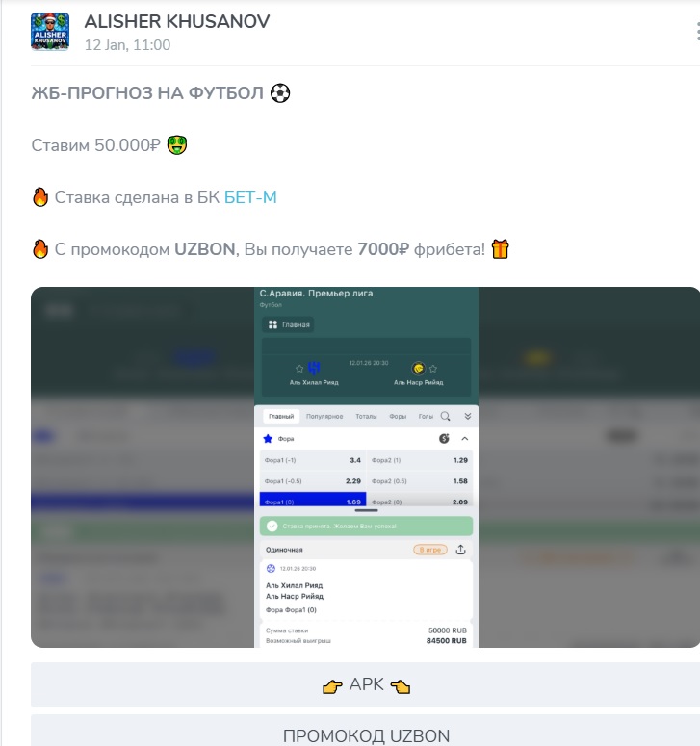700x746 pixels.
Task: Toggle the blue star next to Фора
Action: (x=268, y=439)
